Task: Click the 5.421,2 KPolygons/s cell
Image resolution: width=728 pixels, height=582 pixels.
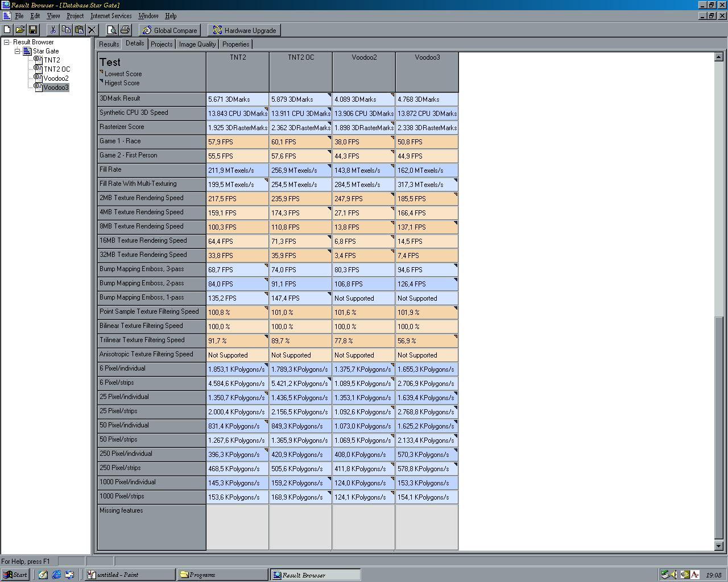Action: 301,383
